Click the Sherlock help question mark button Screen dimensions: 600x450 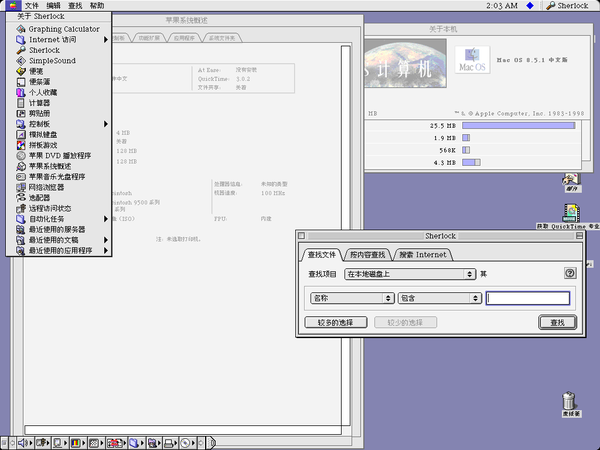click(570, 273)
